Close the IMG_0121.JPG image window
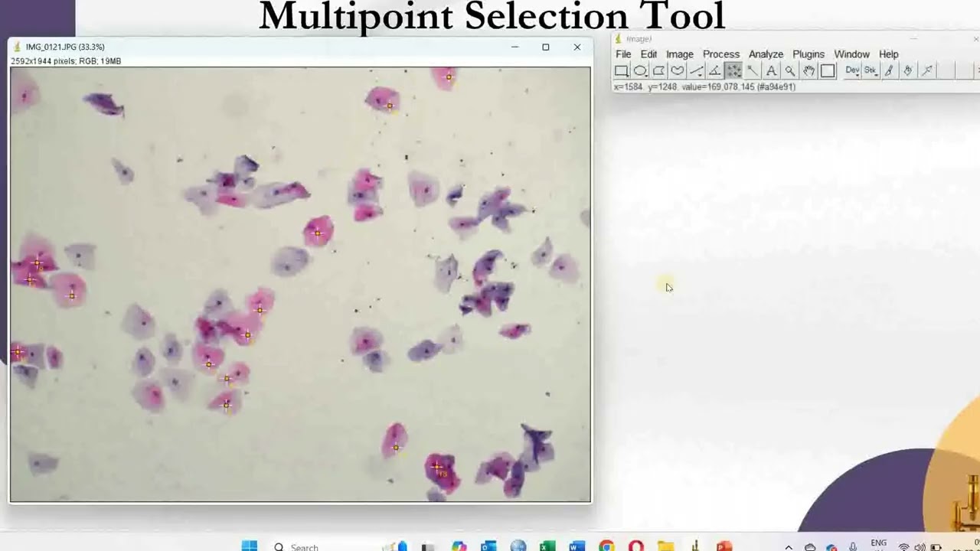The image size is (980, 551). pos(577,47)
